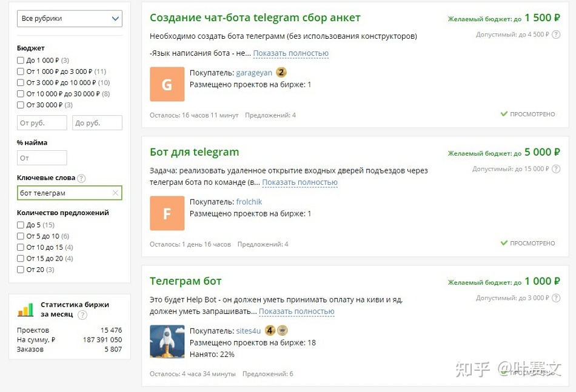Check the 'От 15 до 20' offers filter
The width and height of the screenshot is (576, 392).
(x=21, y=258)
